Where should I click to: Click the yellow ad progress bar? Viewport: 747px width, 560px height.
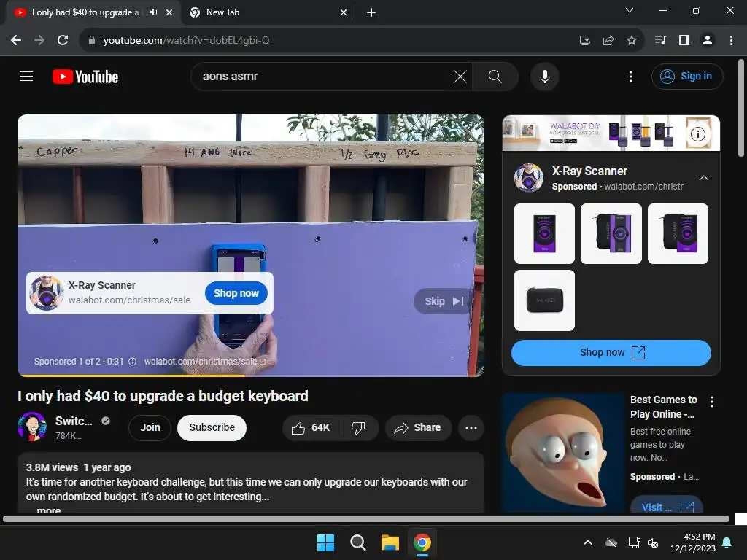tap(131, 376)
